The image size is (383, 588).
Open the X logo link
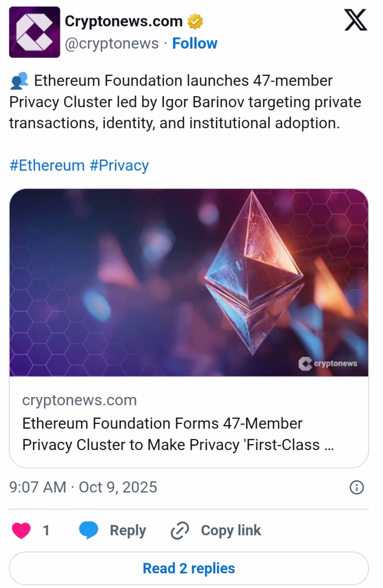coord(355,21)
